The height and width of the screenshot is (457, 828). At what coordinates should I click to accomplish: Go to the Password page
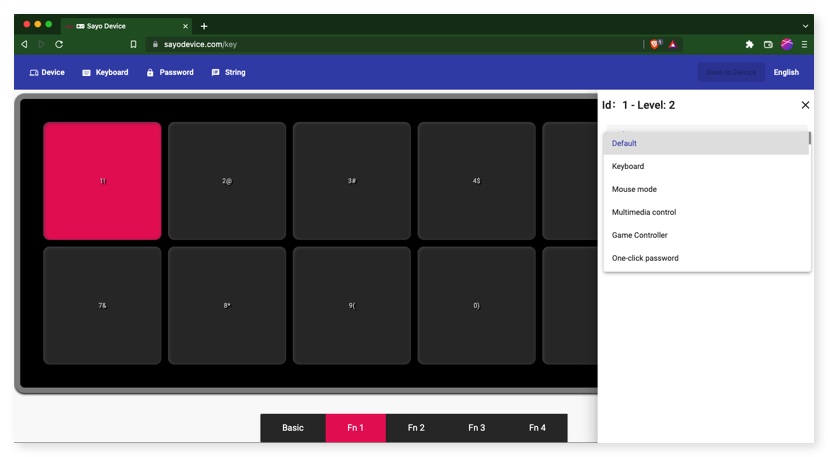(x=170, y=72)
